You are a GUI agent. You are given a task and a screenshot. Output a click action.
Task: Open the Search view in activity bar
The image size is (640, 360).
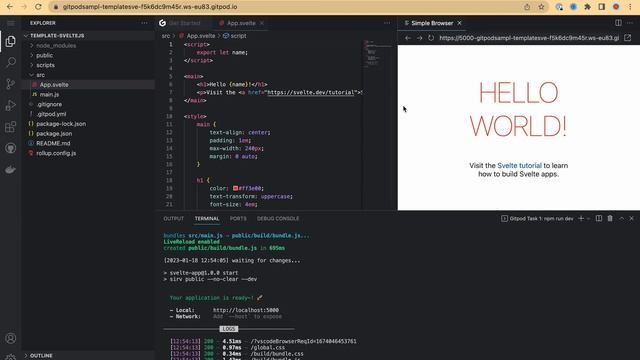pos(11,62)
